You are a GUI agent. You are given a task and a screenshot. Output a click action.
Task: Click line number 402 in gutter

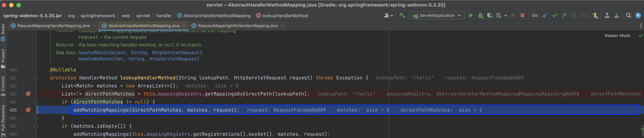13,86
